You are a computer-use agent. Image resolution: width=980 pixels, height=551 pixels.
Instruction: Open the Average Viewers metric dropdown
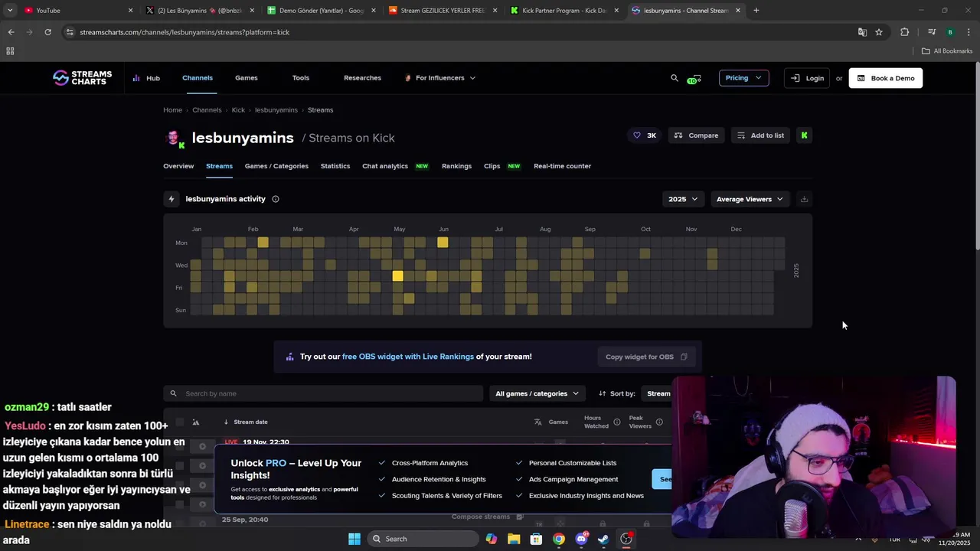click(750, 199)
